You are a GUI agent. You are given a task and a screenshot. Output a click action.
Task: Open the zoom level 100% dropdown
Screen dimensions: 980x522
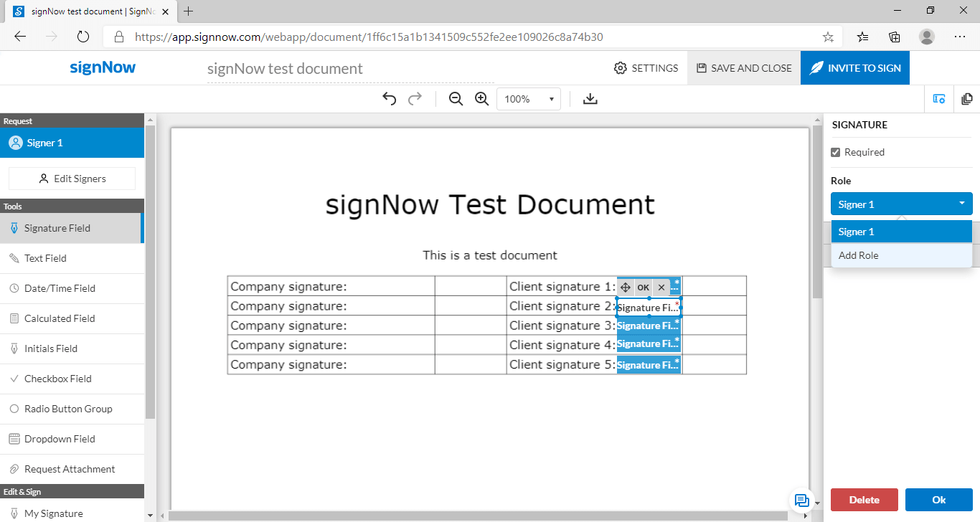pyautogui.click(x=529, y=99)
